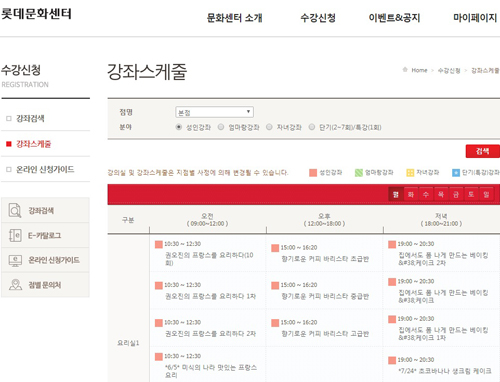
Task: Open the 문화센터 소개 menu
Action: (x=235, y=18)
